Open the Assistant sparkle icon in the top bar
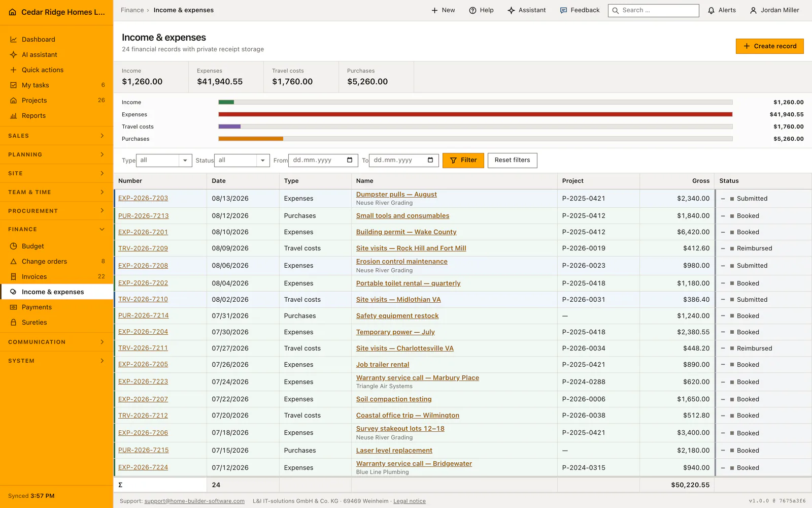Screen dimensions: 812x508 511,10
